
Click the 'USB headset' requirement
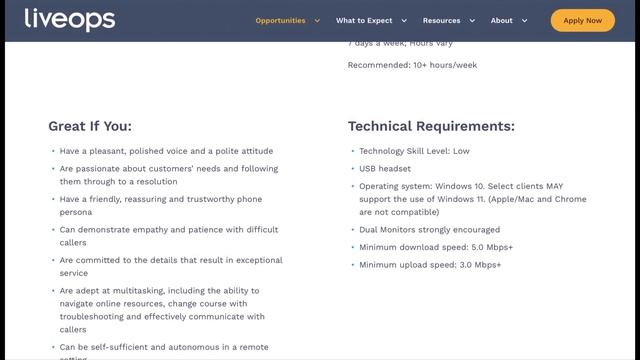click(385, 169)
